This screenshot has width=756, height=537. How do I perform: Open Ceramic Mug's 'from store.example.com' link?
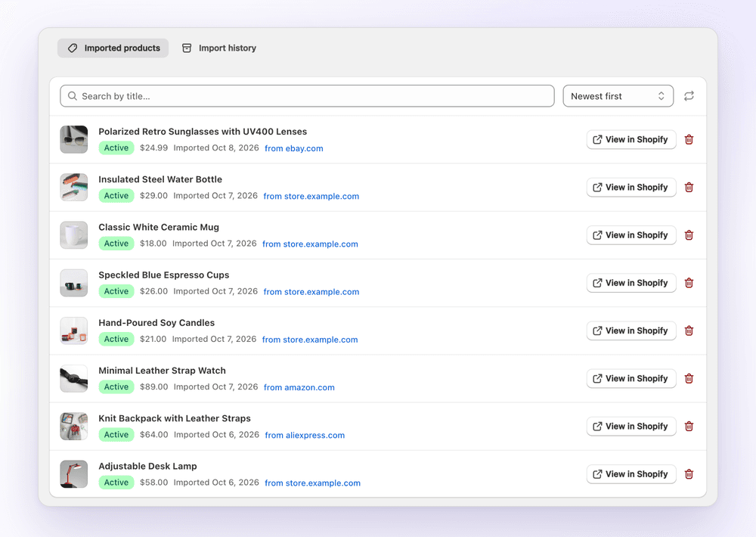click(310, 244)
